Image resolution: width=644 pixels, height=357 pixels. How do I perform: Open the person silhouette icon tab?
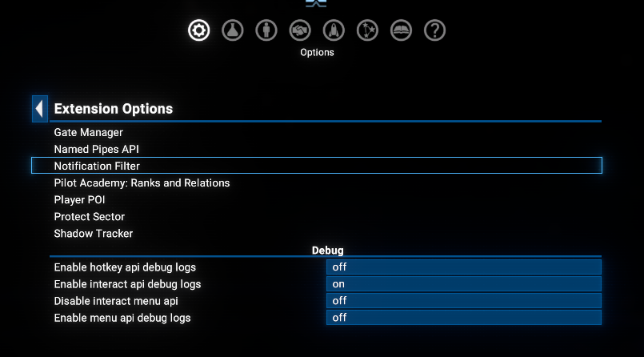(x=266, y=30)
